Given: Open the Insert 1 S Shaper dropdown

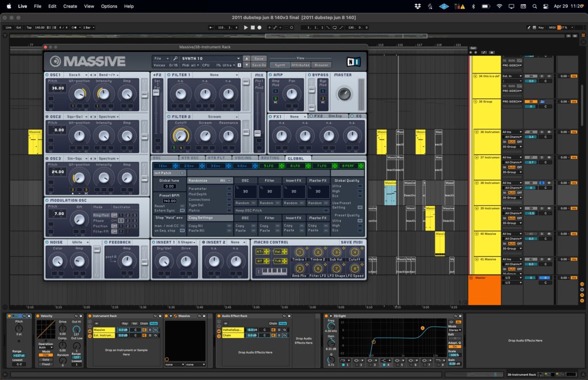Looking at the screenshot, I should [187, 242].
